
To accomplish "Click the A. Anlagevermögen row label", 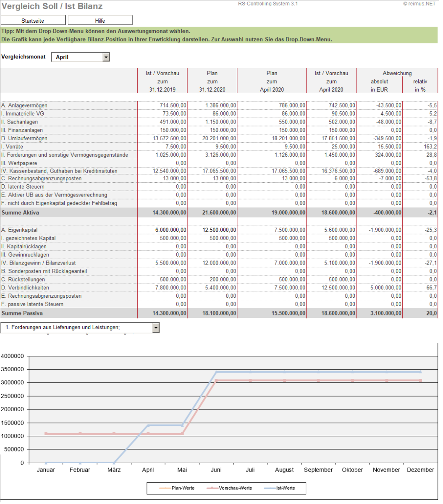I will point(24,105).
